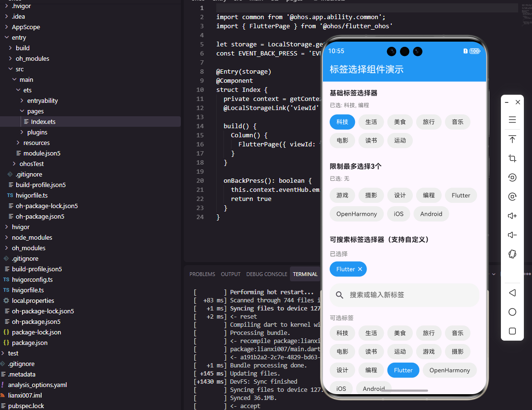Toggle the 美食 tag in the basic selector

coord(400,122)
